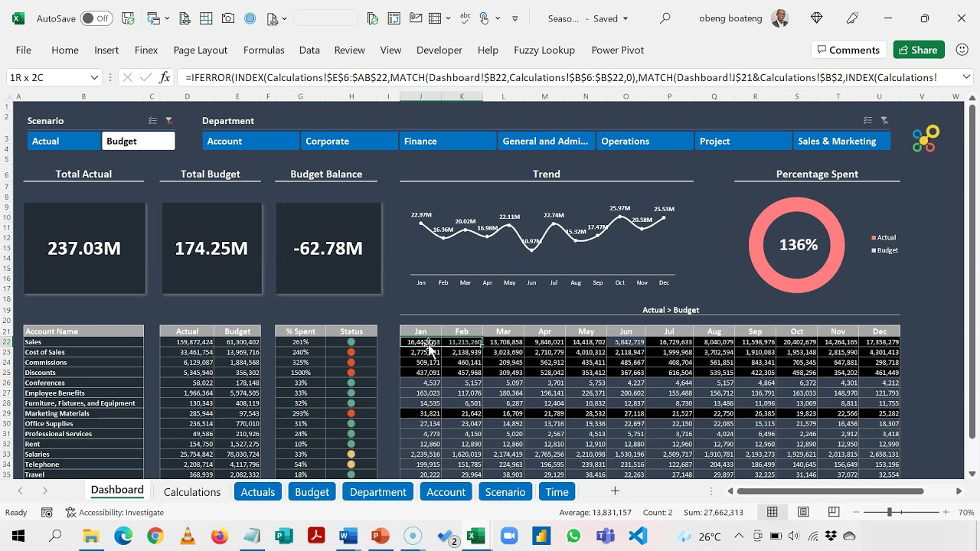Expand the Name Box dropdown
980x551 pixels.
point(94,77)
